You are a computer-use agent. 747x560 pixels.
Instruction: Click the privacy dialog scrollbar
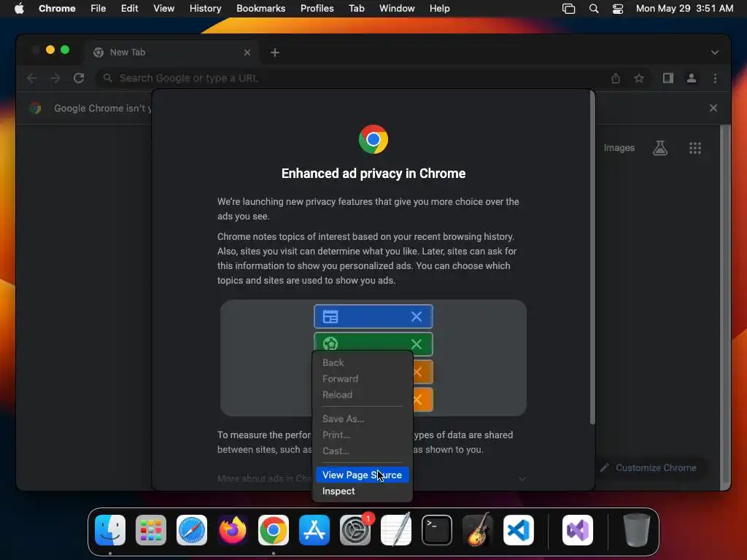pos(592,257)
